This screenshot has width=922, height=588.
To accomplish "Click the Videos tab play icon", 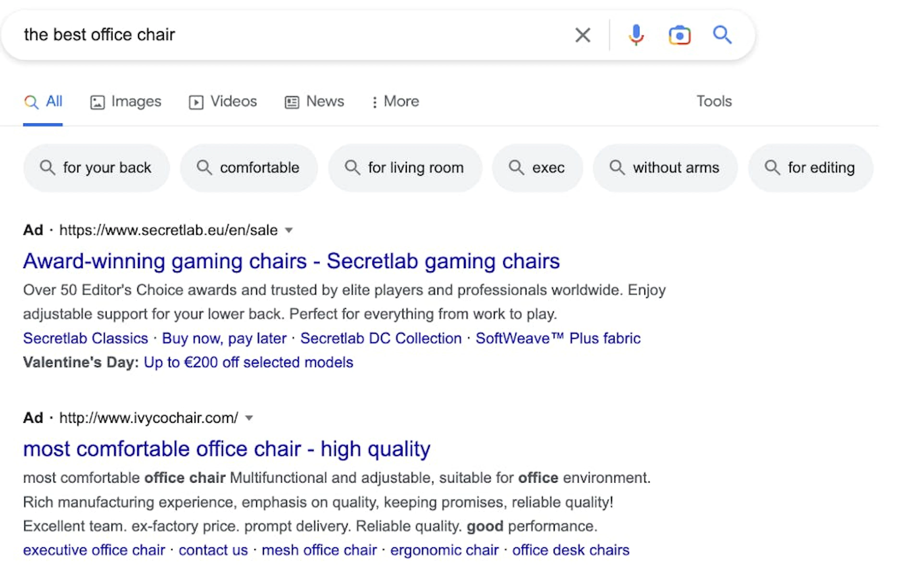I will coord(196,102).
